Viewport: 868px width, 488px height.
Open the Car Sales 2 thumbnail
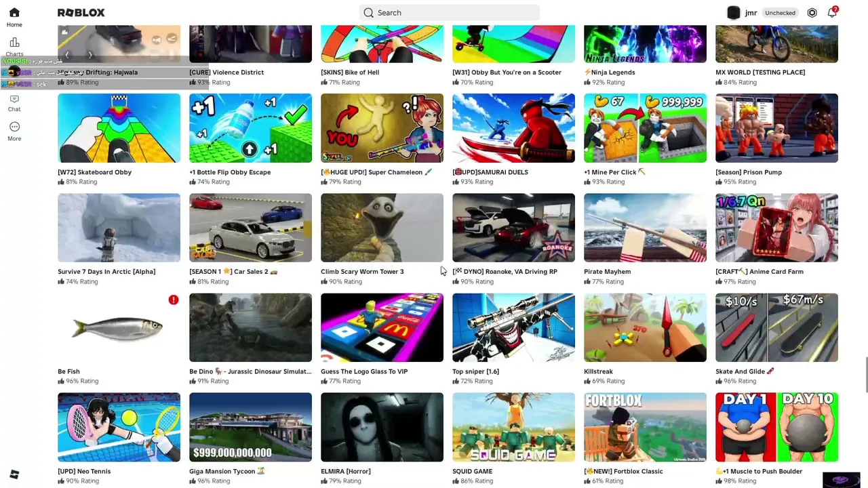coord(250,228)
